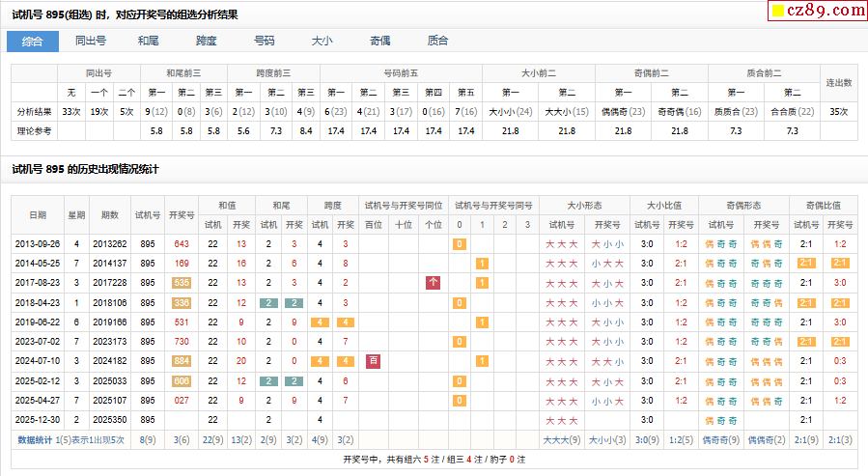Click the highlighted 535 draw number badge
The image size is (868, 476).
(182, 283)
